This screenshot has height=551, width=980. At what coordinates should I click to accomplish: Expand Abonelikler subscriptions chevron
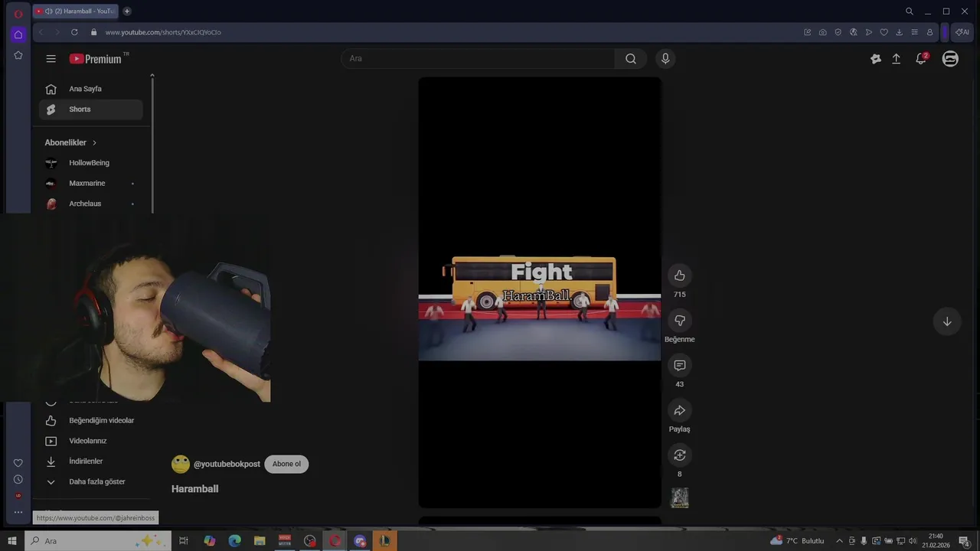[94, 143]
